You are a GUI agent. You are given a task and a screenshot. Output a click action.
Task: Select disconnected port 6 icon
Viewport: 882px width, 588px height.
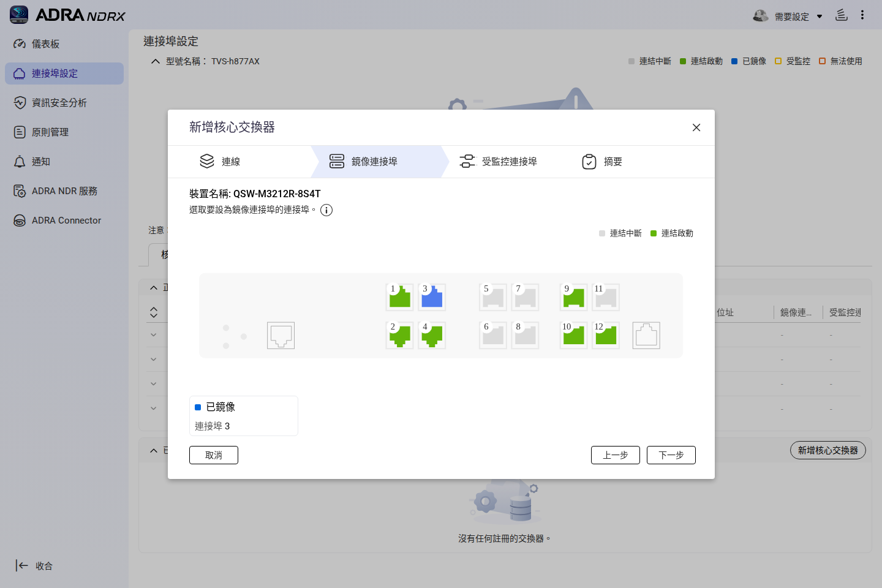click(493, 336)
